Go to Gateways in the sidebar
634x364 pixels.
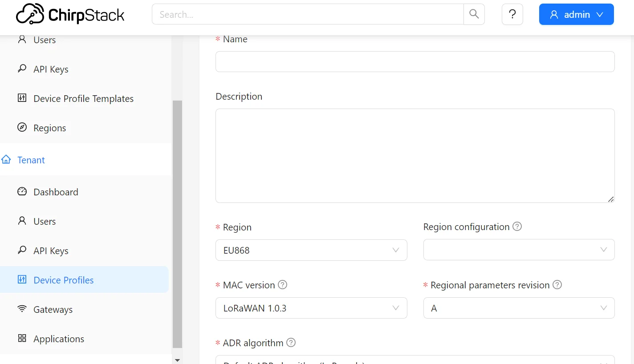(53, 310)
